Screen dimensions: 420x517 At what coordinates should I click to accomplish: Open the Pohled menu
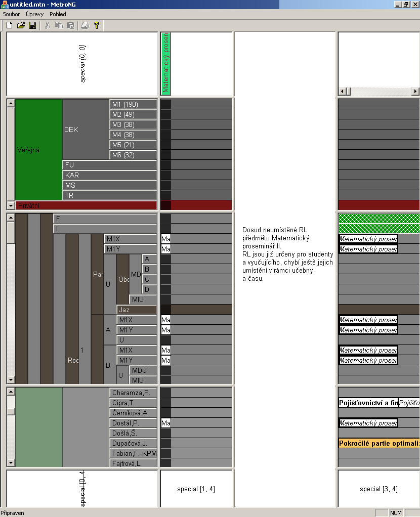point(58,14)
